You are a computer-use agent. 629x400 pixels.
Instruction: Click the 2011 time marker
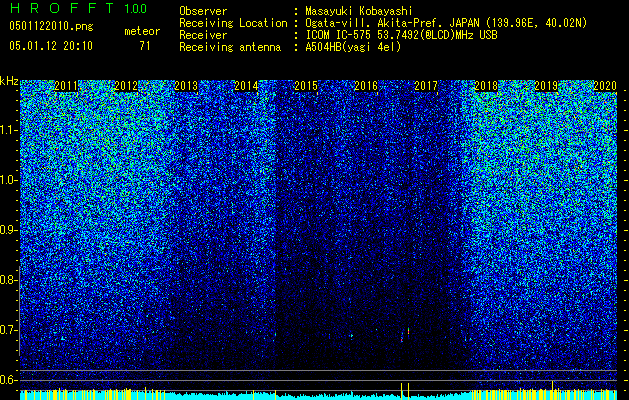click(x=66, y=86)
